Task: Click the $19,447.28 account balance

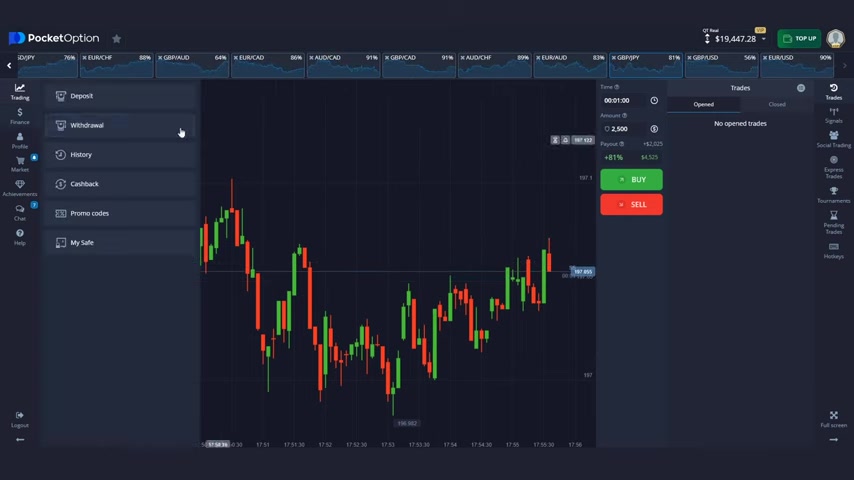Action: click(x=735, y=39)
